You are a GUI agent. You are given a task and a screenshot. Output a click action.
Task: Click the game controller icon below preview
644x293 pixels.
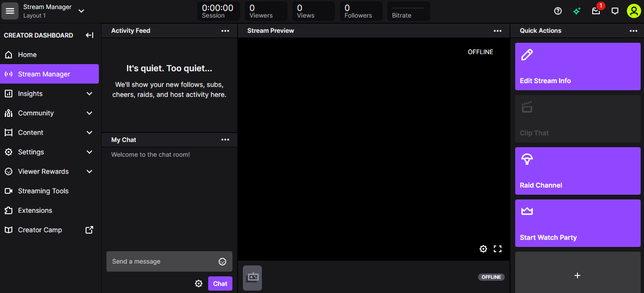pyautogui.click(x=252, y=278)
